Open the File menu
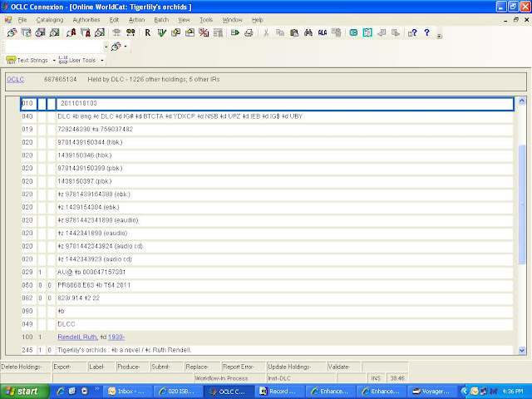The height and width of the screenshot is (399, 532). pos(22,20)
